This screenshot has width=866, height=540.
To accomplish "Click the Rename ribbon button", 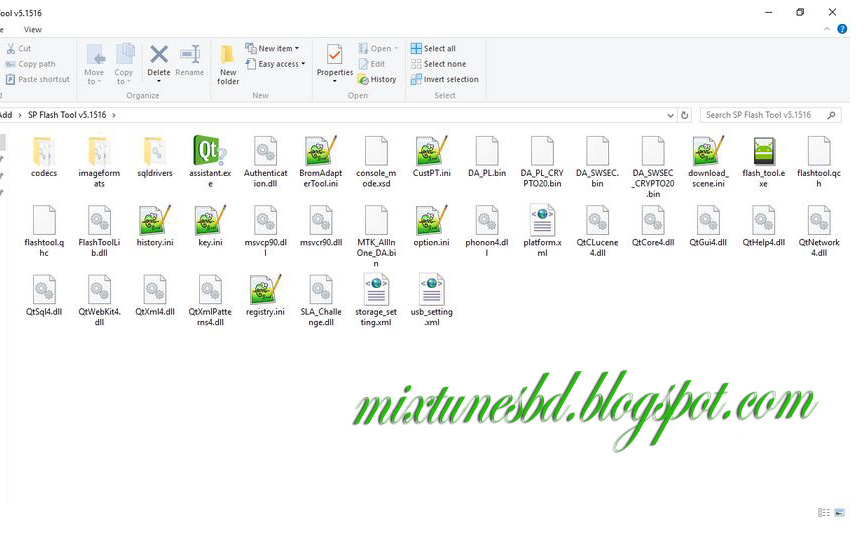I will [x=189, y=61].
